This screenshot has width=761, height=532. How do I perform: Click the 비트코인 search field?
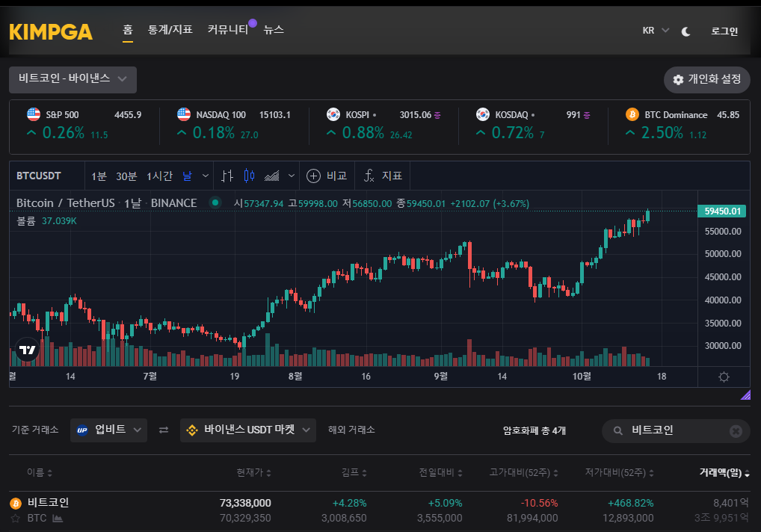pos(676,430)
